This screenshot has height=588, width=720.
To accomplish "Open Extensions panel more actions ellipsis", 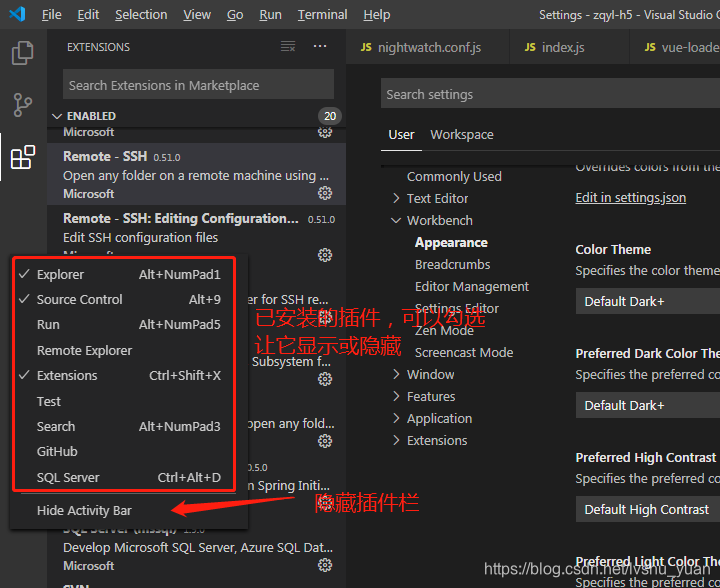I will [320, 46].
